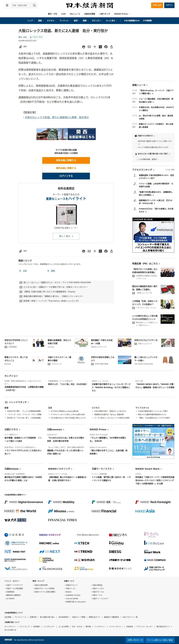Screen dimensions: 179x644
Task: Toggle フォローする for 事件・司法
Action: pyautogui.click(x=36, y=37)
